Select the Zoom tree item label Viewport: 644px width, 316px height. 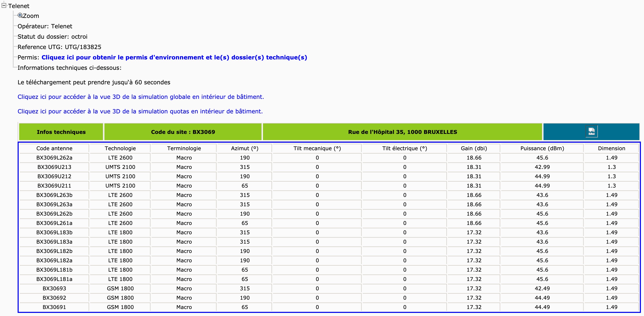31,16
